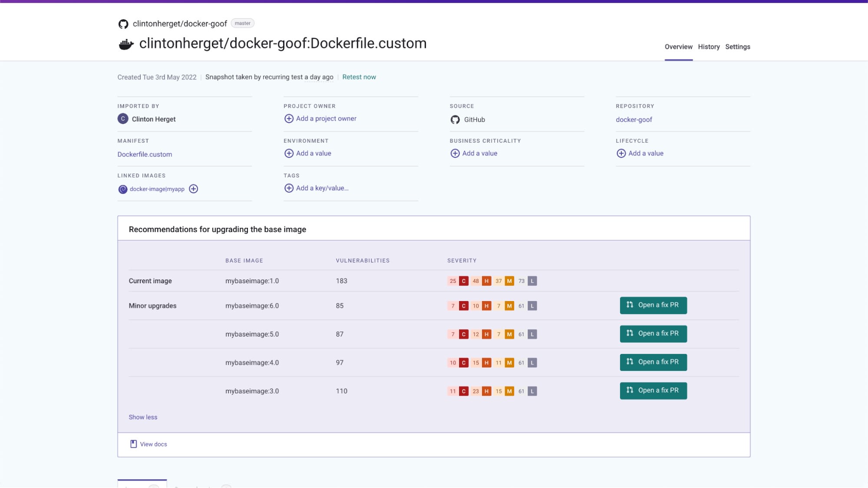Click the View docs link
This screenshot has width=868, height=488.
coord(153,444)
